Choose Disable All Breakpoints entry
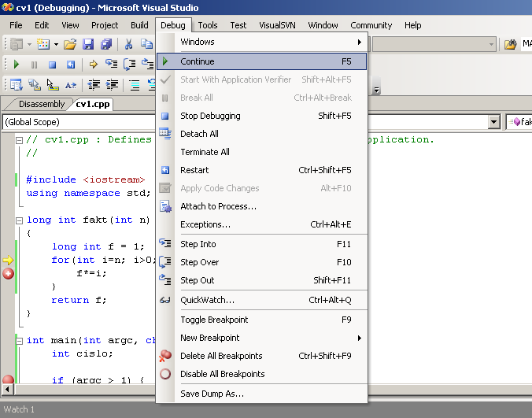Viewport: 532px width, 418px height. click(261, 374)
